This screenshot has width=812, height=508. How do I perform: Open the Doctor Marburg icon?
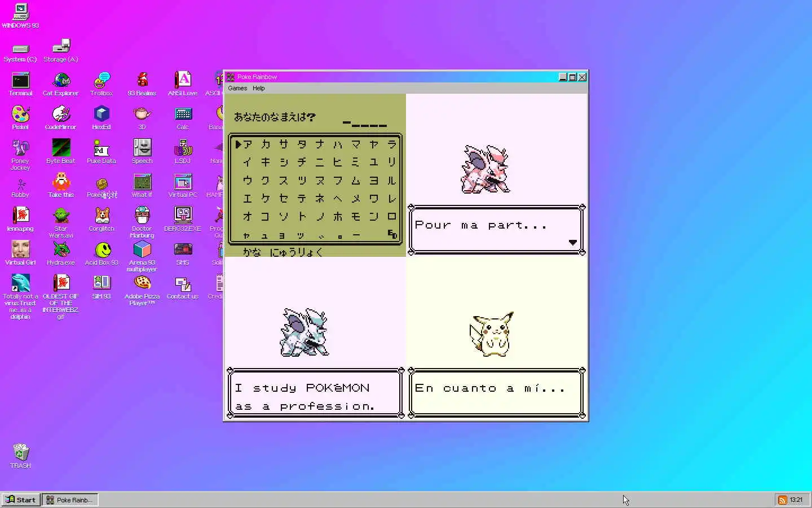142,223
